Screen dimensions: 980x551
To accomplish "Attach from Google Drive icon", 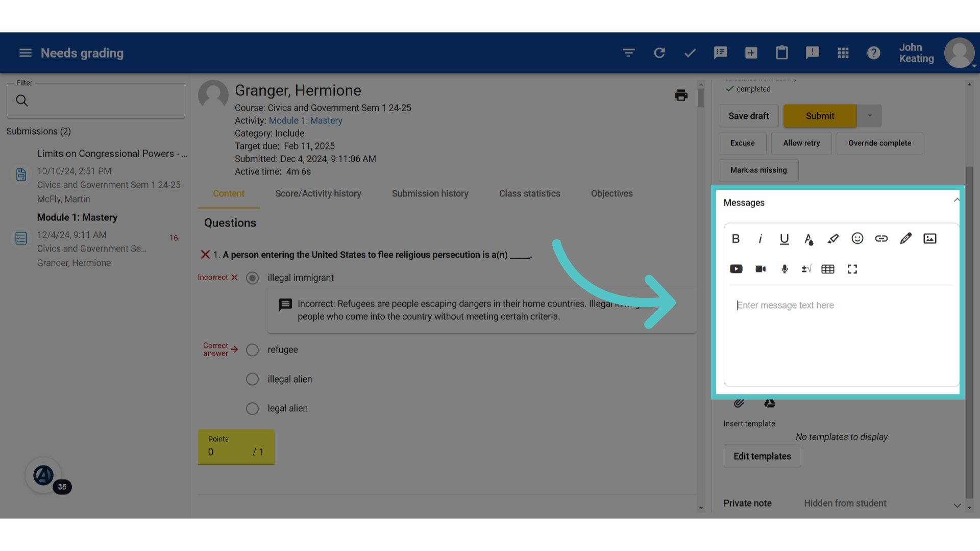I will (x=770, y=404).
